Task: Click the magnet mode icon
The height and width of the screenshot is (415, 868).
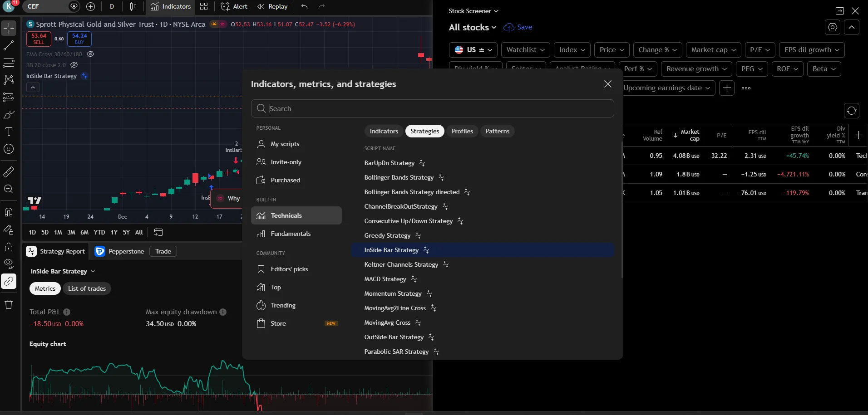Action: tap(9, 212)
